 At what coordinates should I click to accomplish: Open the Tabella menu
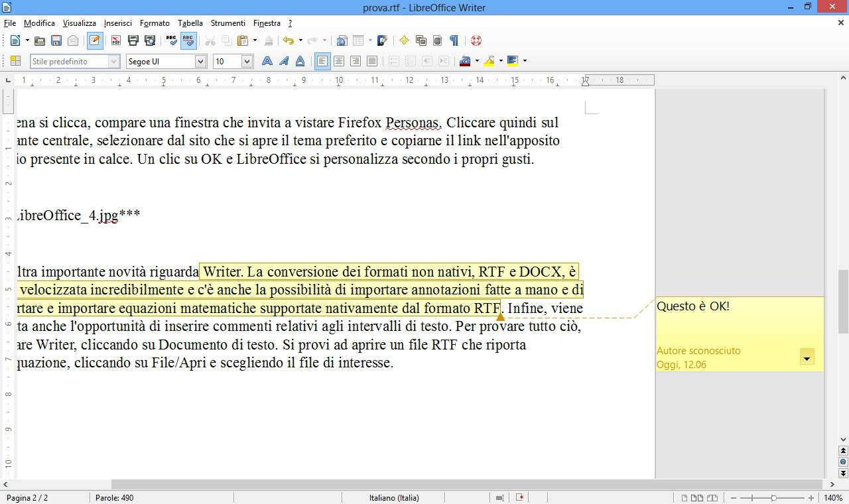(x=190, y=23)
